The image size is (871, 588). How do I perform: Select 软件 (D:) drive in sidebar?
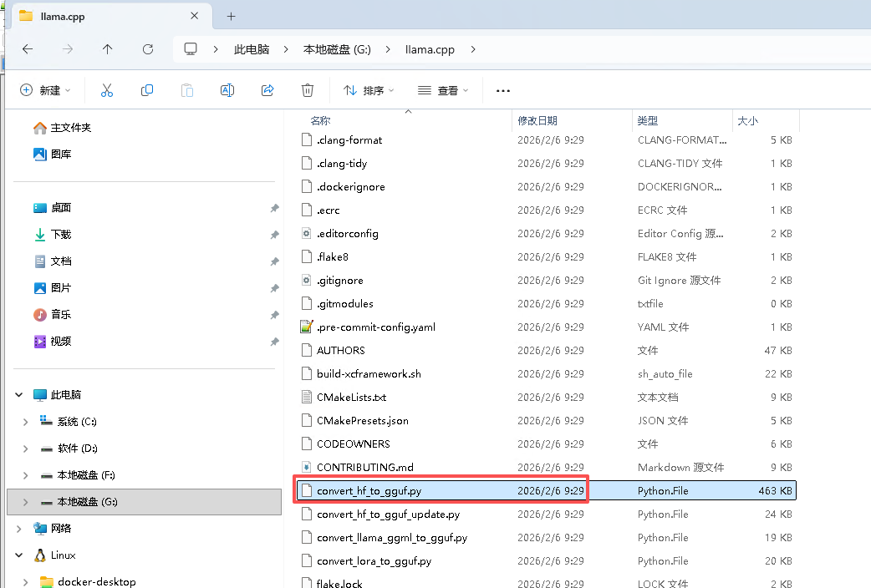pyautogui.click(x=69, y=448)
